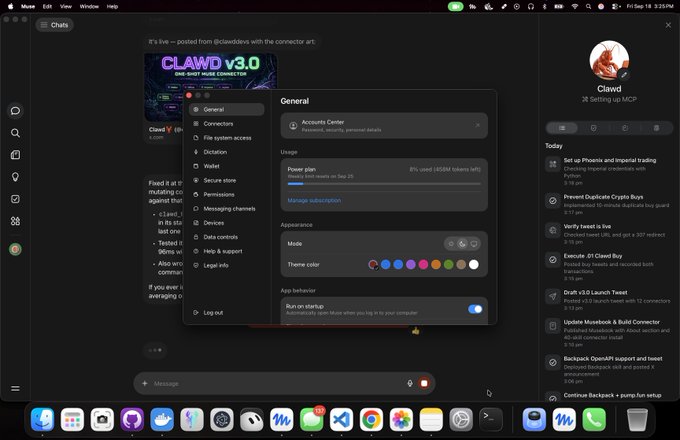Open Help & support section
The height and width of the screenshot is (440, 680).
click(226, 251)
